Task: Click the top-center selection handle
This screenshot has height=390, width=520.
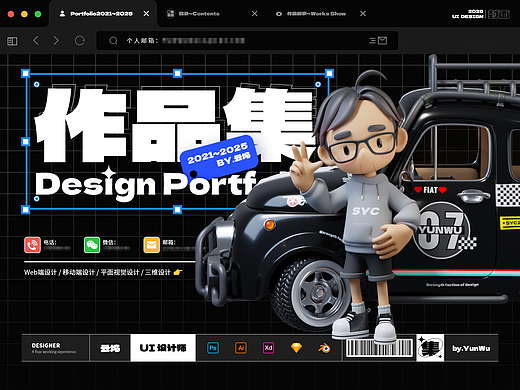Action: pos(177,73)
